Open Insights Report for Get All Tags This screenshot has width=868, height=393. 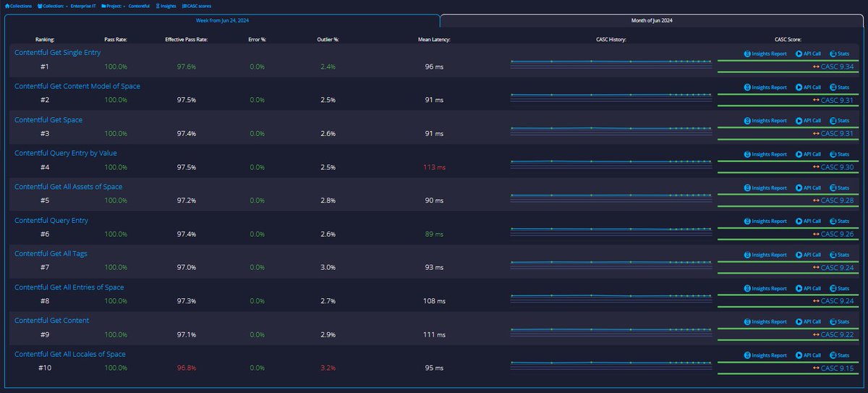(765, 255)
